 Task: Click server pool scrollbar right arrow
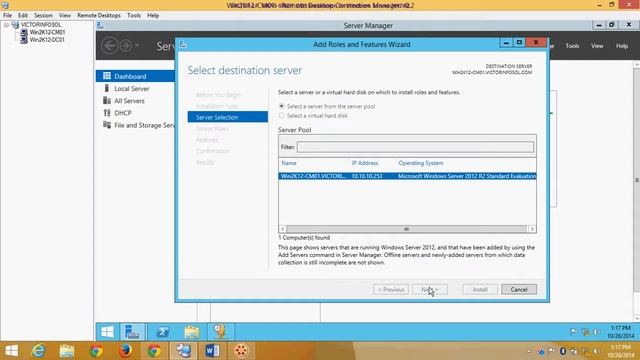532,229
